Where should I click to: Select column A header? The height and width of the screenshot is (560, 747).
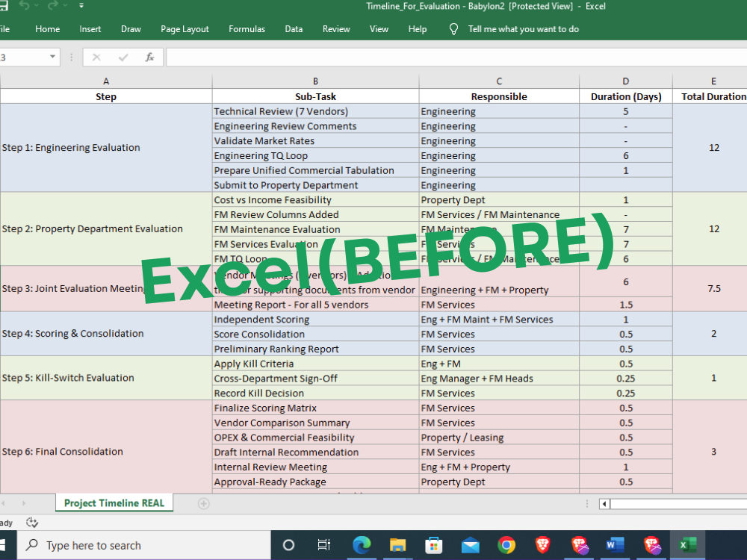click(106, 81)
